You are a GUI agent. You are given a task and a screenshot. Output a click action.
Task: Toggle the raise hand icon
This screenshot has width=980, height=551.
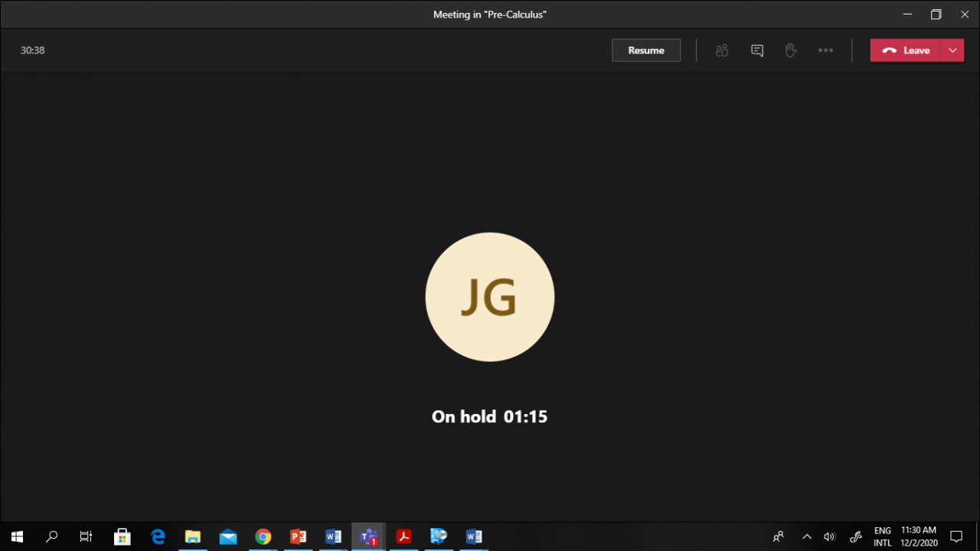click(x=791, y=51)
